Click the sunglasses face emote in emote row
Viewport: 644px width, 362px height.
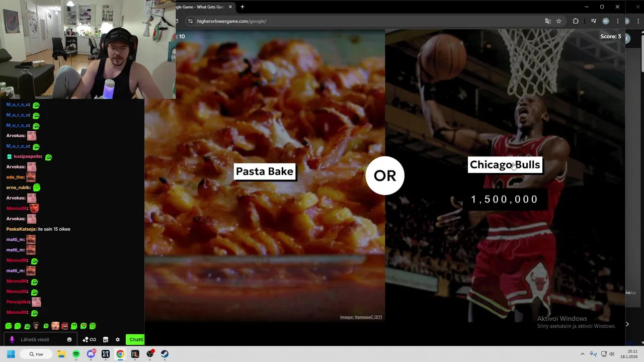(x=36, y=326)
